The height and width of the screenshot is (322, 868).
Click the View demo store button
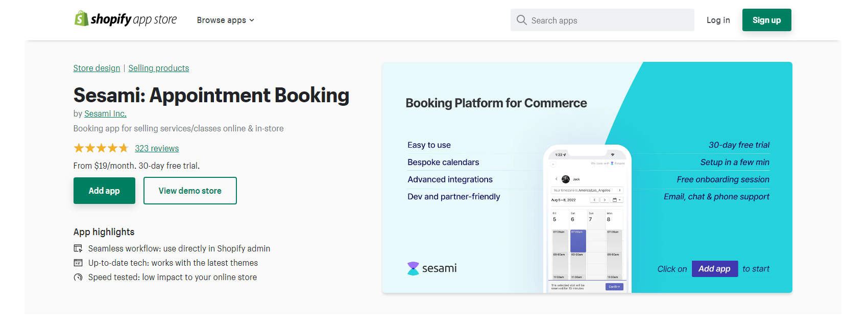[190, 191]
